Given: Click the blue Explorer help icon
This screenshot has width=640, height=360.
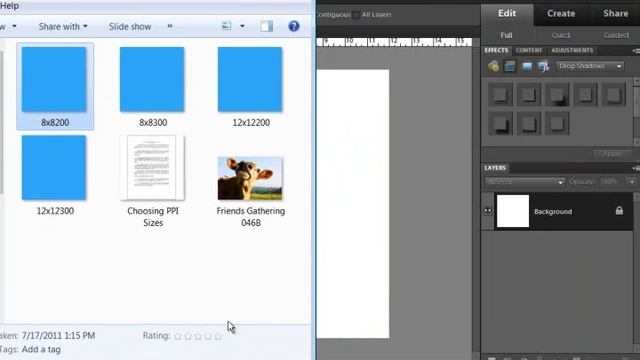Looking at the screenshot, I should click(294, 26).
